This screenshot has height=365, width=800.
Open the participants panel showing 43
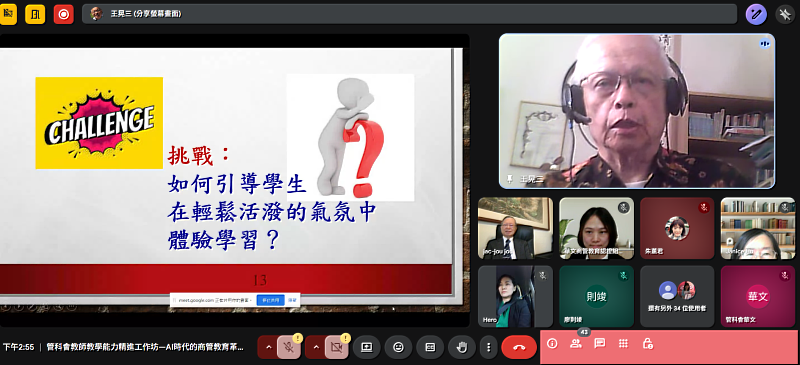click(576, 344)
